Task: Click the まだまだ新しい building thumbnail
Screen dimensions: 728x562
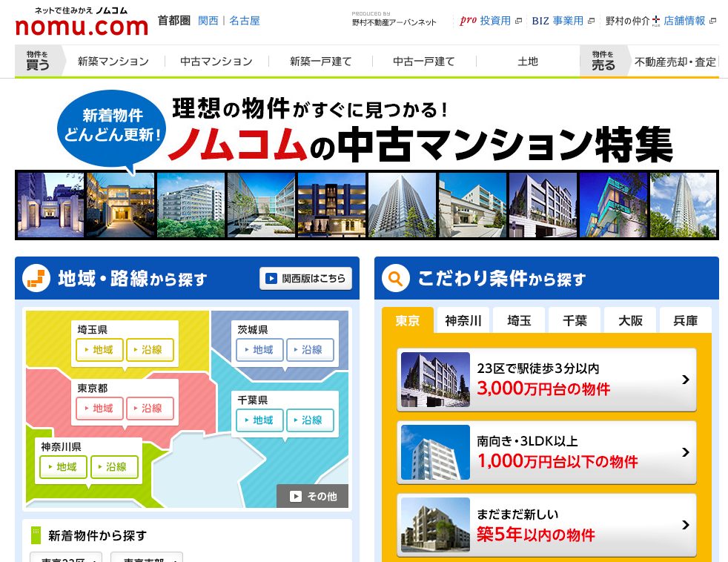Action: click(x=435, y=525)
